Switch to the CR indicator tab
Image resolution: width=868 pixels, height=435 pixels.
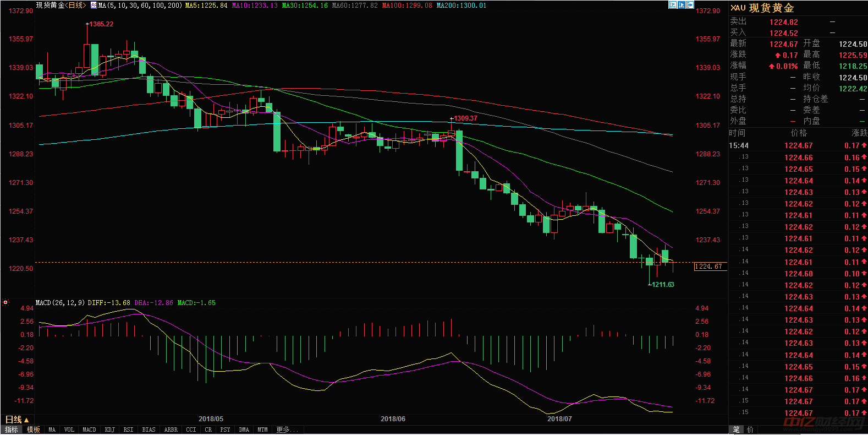[x=208, y=429]
